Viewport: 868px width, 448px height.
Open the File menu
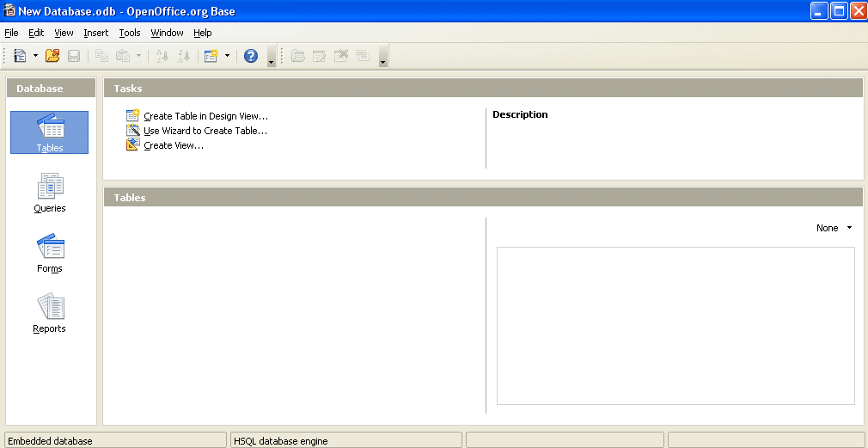(11, 33)
